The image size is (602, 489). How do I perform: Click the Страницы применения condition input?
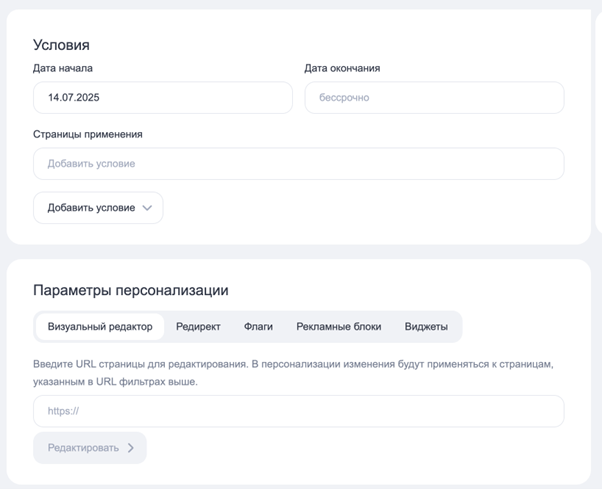pyautogui.click(x=298, y=164)
